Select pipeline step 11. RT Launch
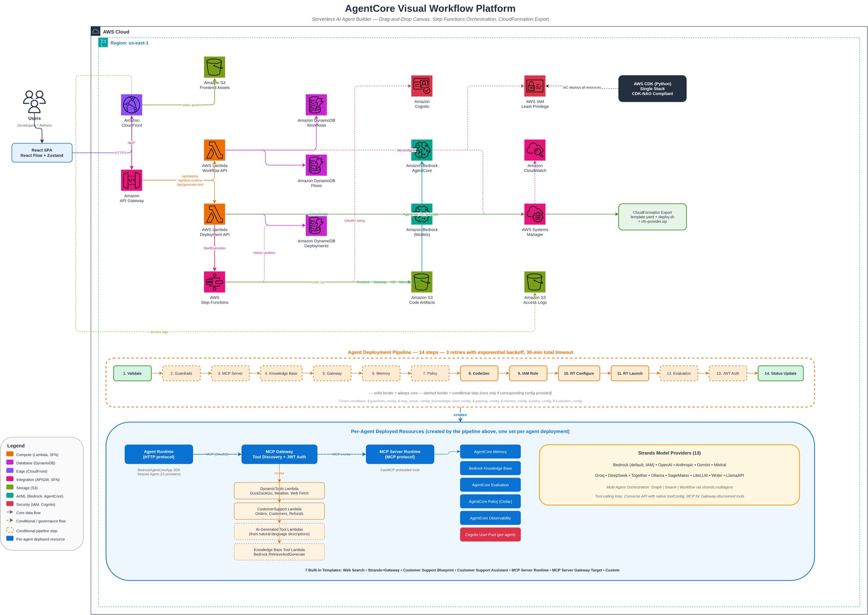Screen dimensions: 868x615 [630, 373]
